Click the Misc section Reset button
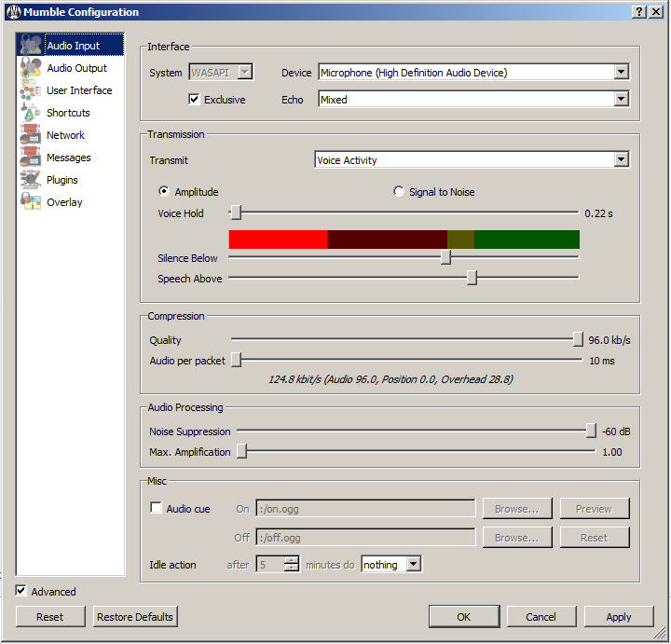Screen dimensions: 671x644 point(595,538)
